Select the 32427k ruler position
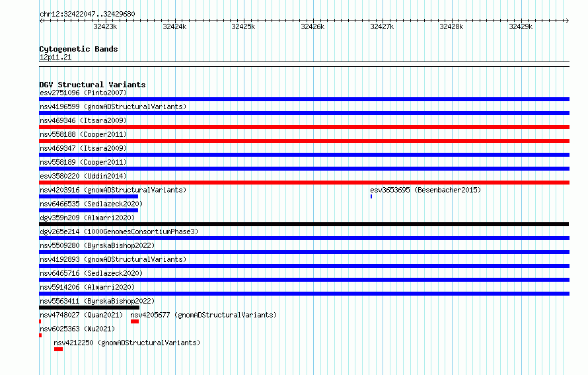The height and width of the screenshot is (375, 588). [x=382, y=26]
